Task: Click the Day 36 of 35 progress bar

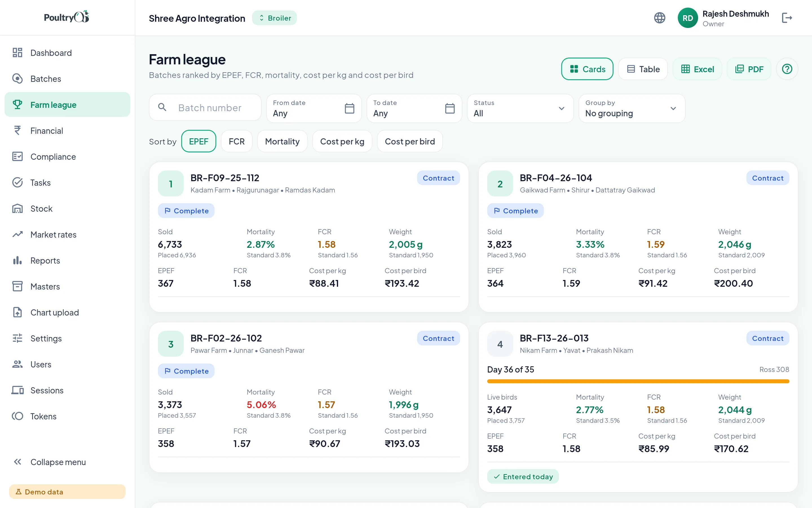Action: click(x=638, y=381)
